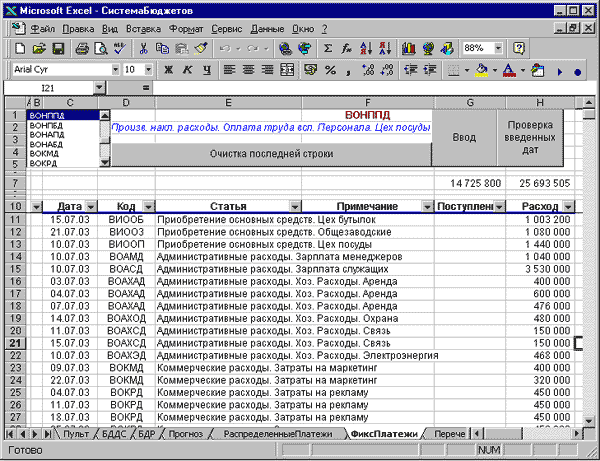The height and width of the screenshot is (461, 600).
Task: Sort ascending with the A-Z icon
Action: click(x=366, y=49)
